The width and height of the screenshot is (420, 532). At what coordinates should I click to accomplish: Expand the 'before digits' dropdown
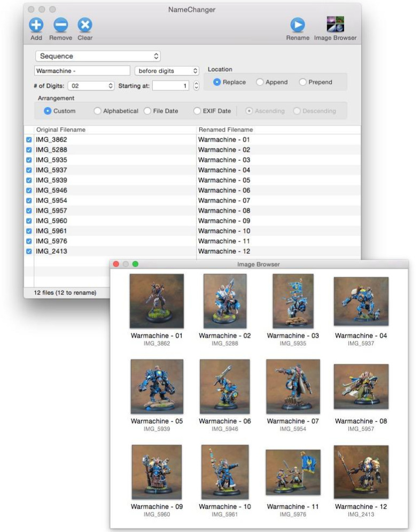[x=167, y=71]
